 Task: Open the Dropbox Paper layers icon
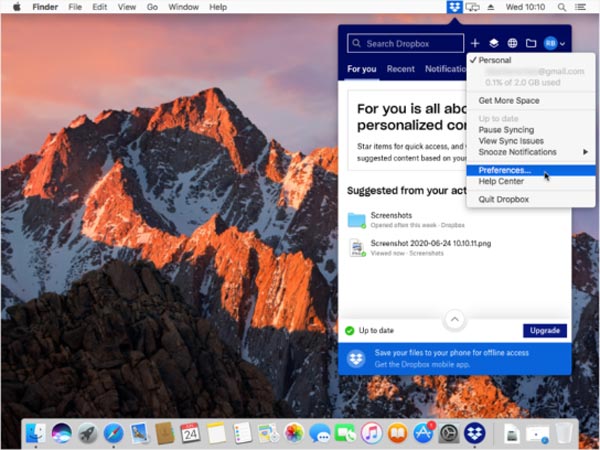494,43
